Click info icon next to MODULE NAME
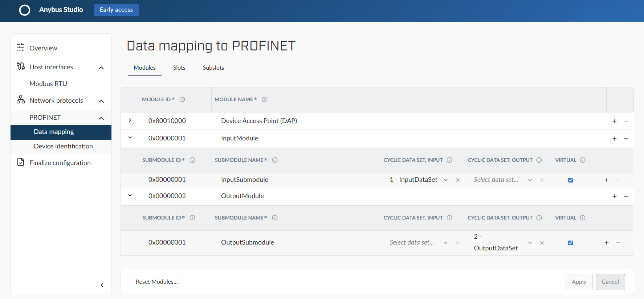This screenshot has height=299, width=644. 265,99
